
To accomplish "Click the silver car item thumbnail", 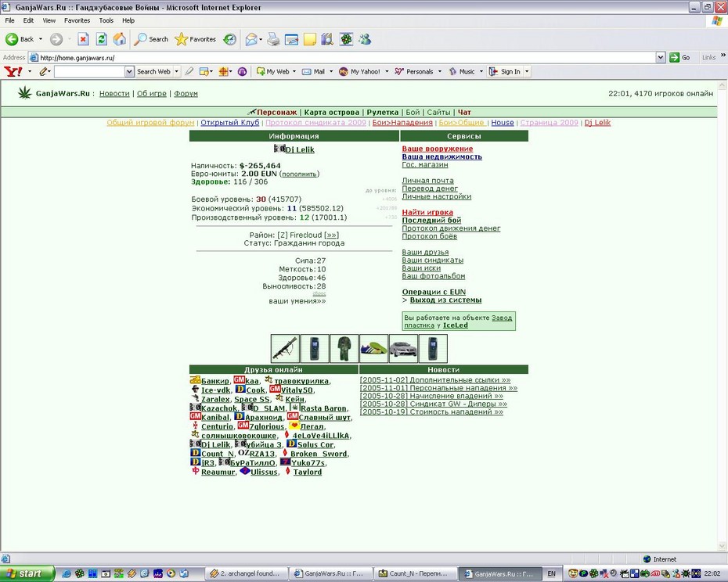I will coord(403,348).
